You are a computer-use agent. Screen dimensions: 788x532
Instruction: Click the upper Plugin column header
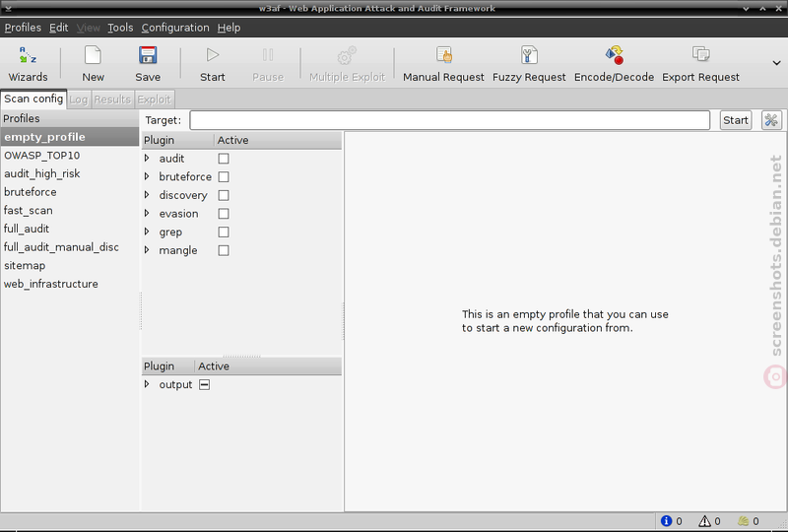(x=178, y=140)
